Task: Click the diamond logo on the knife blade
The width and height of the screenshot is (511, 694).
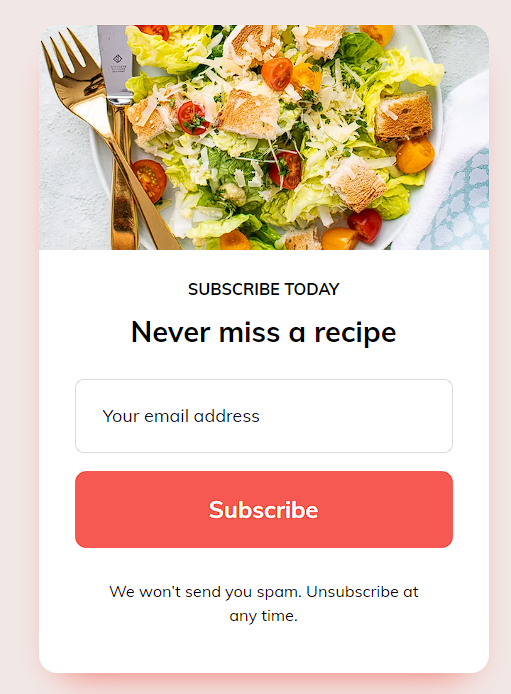Action: click(117, 59)
